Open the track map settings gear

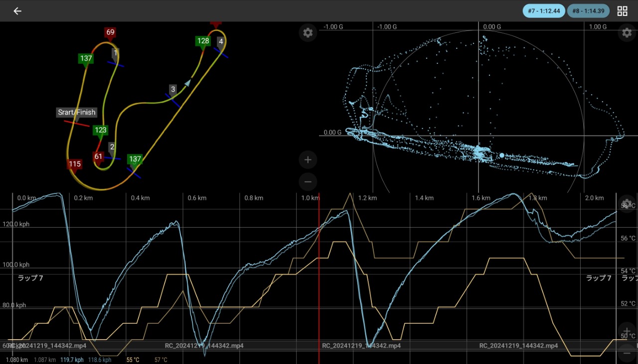click(308, 33)
